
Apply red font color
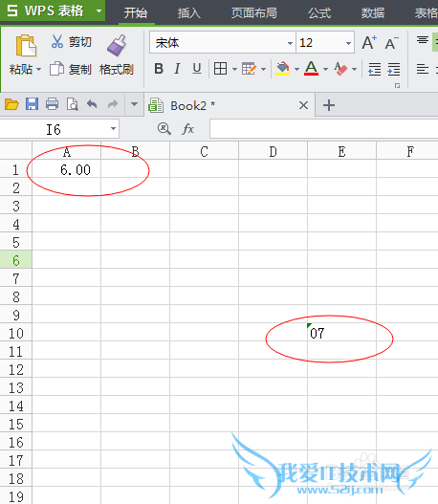pos(311,69)
